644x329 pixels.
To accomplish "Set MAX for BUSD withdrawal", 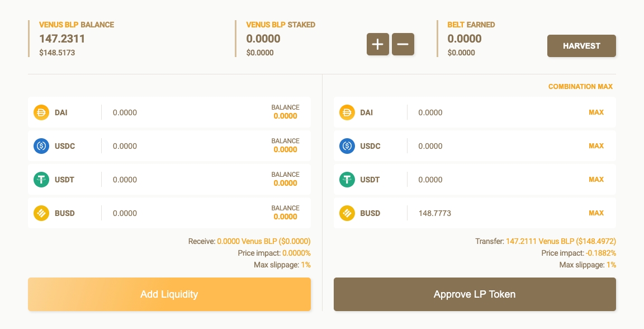I will pos(596,213).
